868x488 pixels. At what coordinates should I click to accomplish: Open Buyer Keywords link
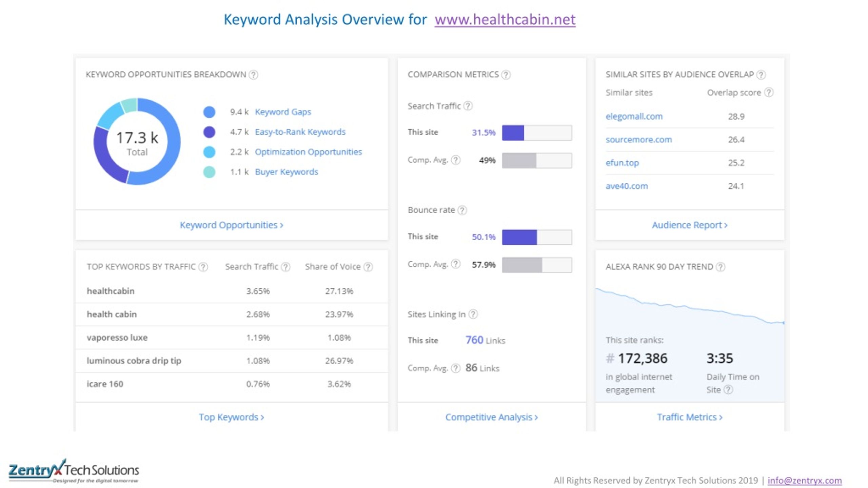coord(287,172)
